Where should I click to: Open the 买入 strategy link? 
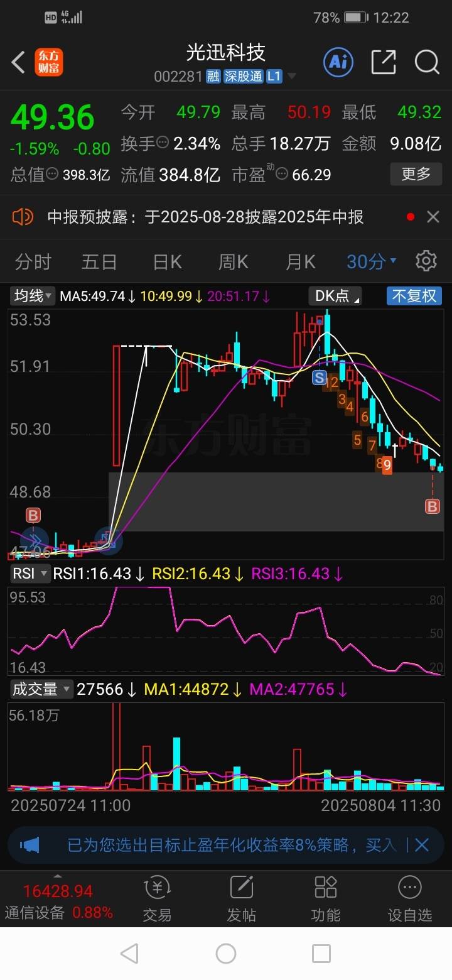tap(381, 845)
